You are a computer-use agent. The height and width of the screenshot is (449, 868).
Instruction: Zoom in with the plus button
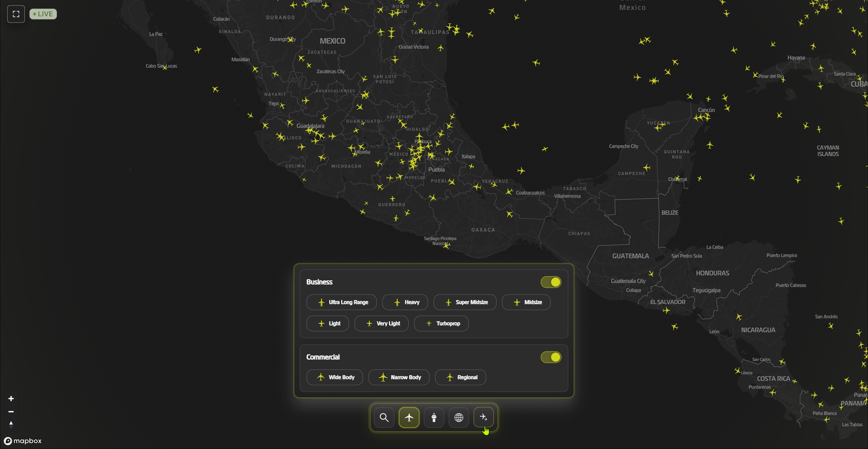click(11, 398)
